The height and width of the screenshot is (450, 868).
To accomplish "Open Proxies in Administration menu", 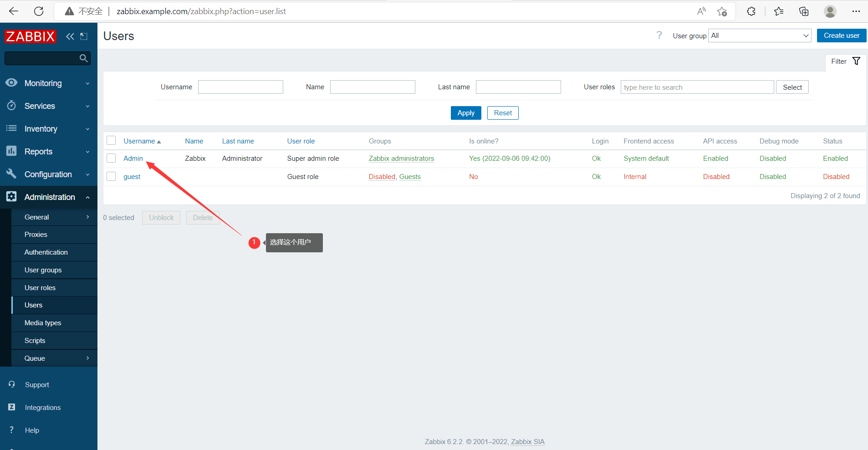I will (54, 235).
